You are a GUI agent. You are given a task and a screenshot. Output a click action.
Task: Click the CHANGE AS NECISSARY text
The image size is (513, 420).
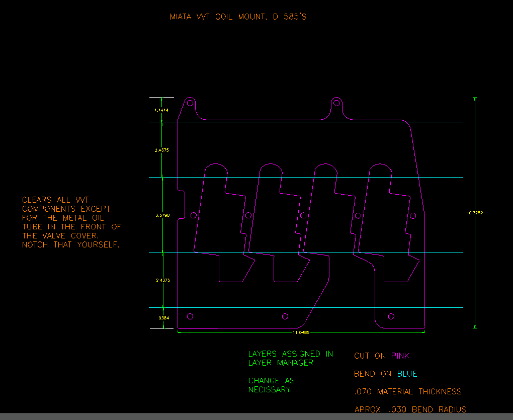pyautogui.click(x=271, y=385)
